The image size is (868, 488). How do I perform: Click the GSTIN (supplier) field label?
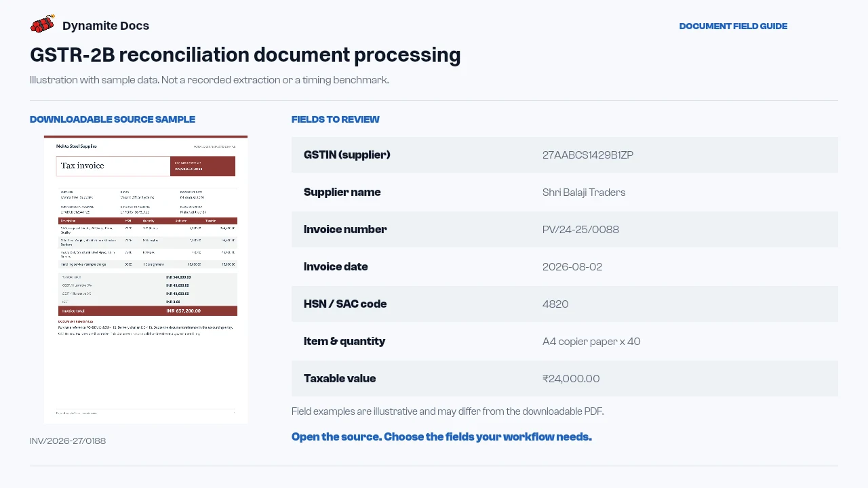click(347, 155)
